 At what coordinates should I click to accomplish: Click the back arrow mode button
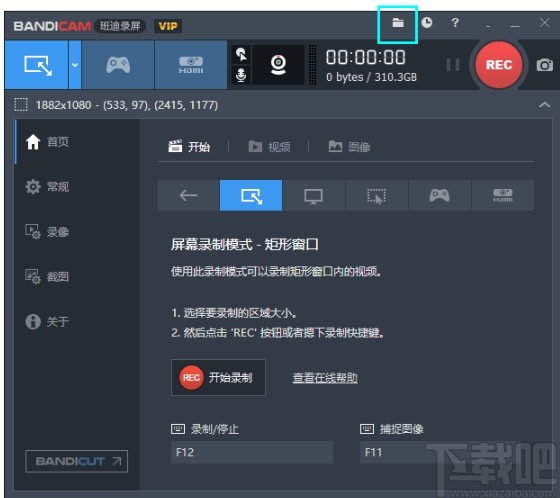189,195
